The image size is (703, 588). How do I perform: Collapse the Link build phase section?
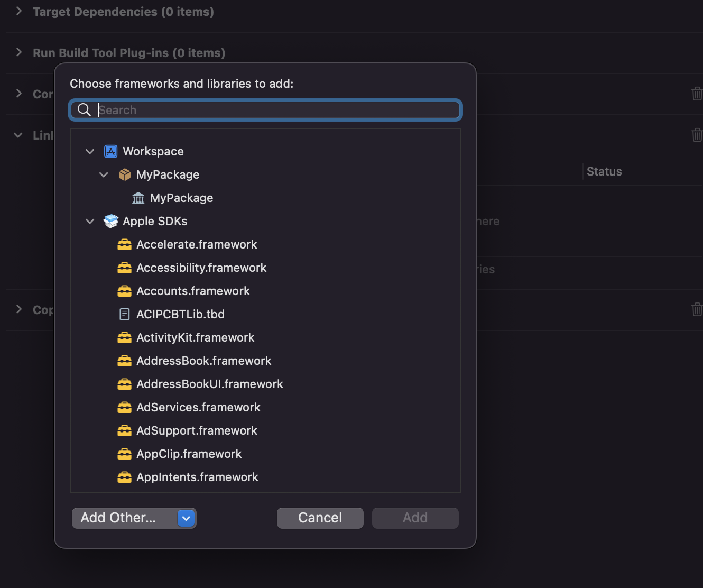click(x=18, y=135)
